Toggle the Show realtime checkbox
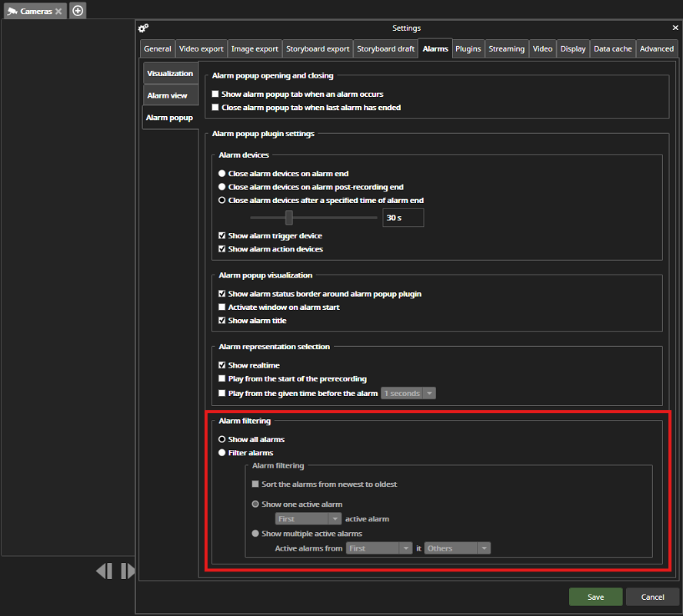This screenshot has width=683, height=616. coord(222,365)
